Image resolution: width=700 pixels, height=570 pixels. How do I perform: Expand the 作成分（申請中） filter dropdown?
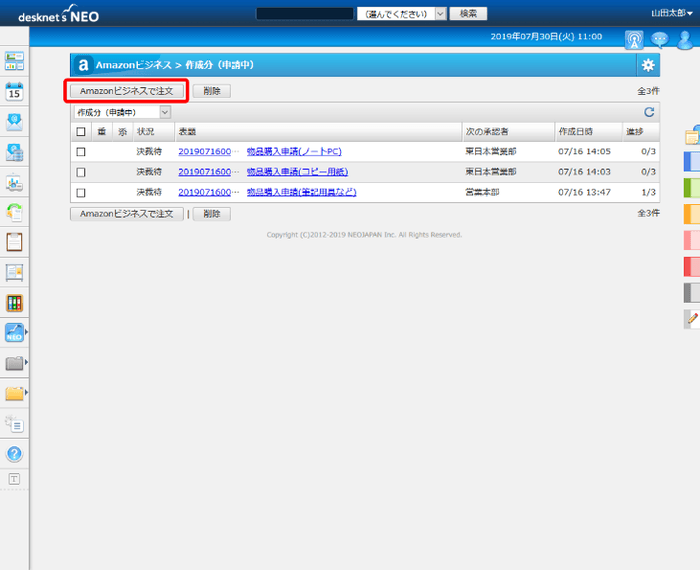click(122, 112)
